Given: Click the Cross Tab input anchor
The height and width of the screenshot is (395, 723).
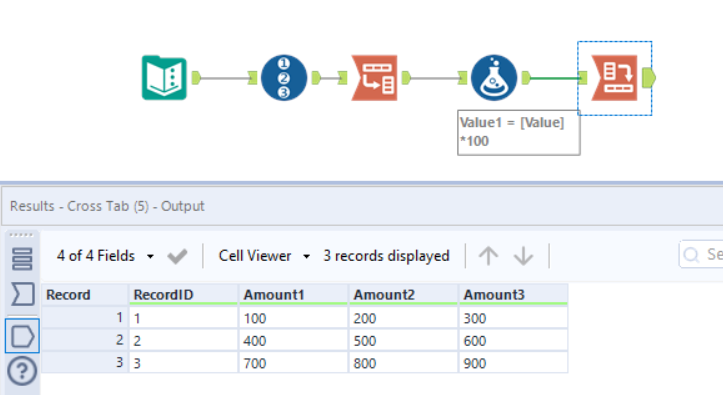Looking at the screenshot, I should 583,77.
